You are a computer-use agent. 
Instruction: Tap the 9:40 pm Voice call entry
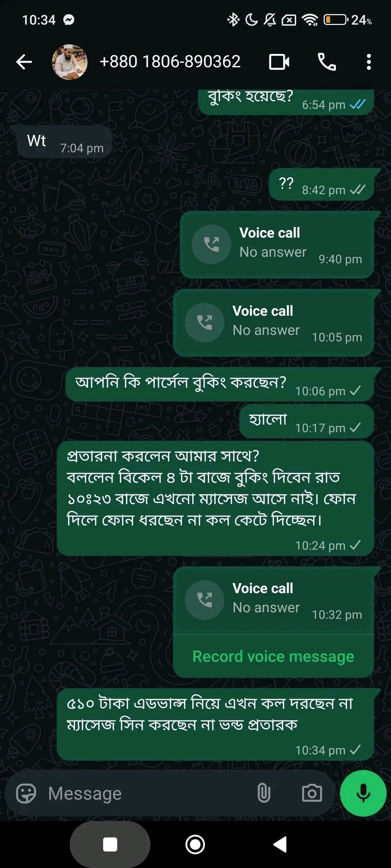click(x=277, y=245)
